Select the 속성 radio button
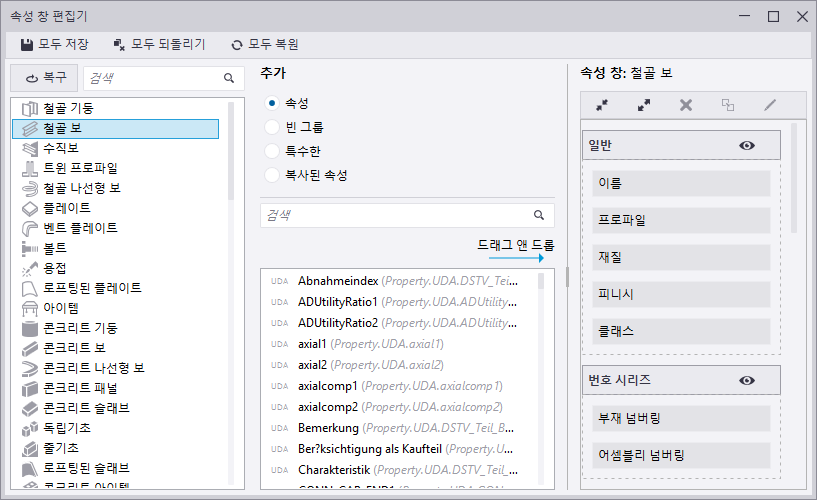Viewport: 817px width, 500px height. coord(271,103)
